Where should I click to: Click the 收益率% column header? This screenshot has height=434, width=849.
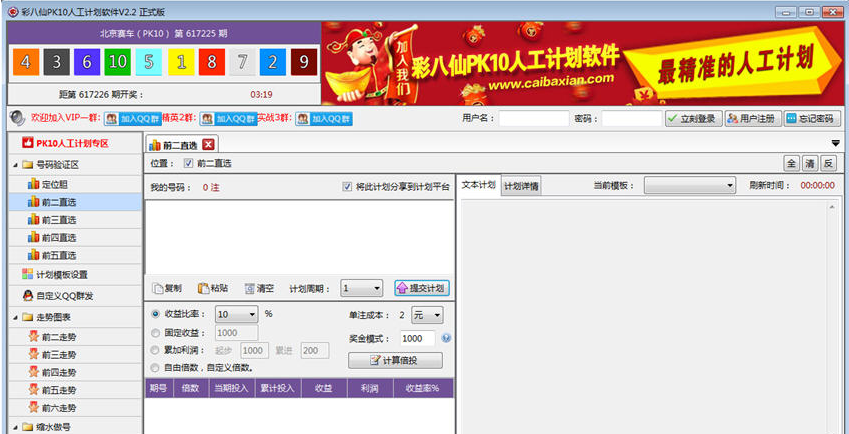click(423, 388)
